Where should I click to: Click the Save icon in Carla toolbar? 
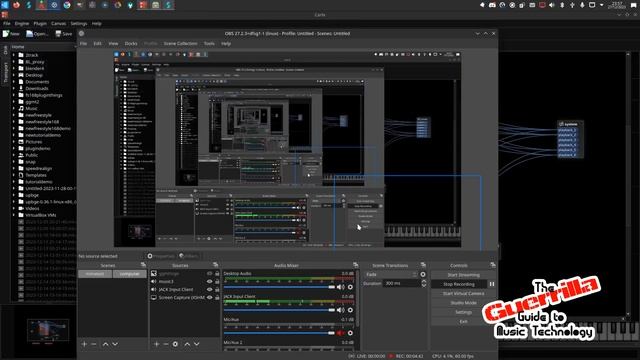click(58, 33)
